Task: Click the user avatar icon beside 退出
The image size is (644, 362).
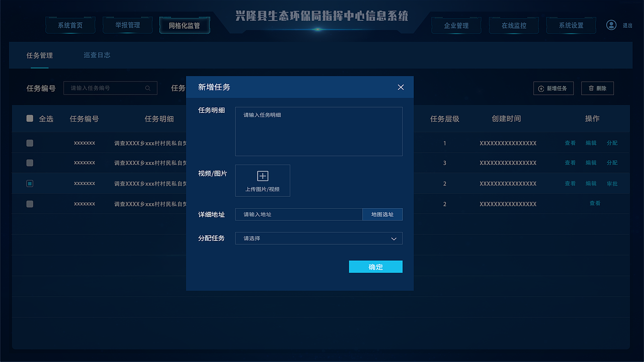Action: 611,25
